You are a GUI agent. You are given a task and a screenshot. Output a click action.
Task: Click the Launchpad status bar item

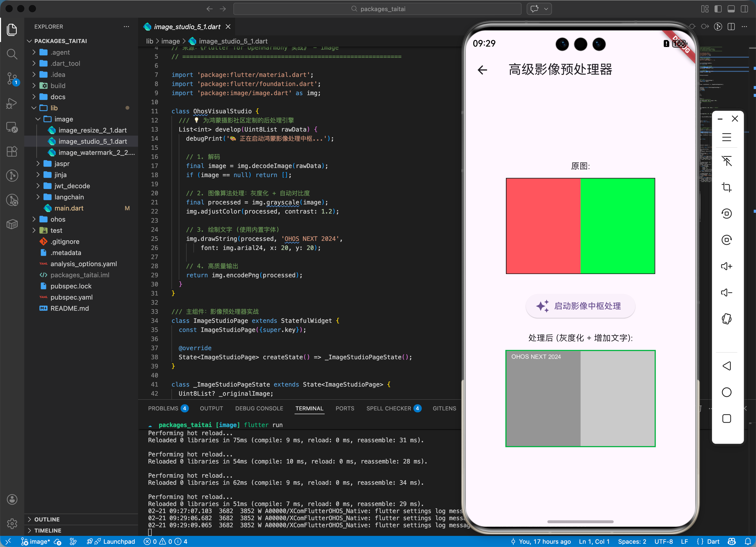click(x=119, y=541)
